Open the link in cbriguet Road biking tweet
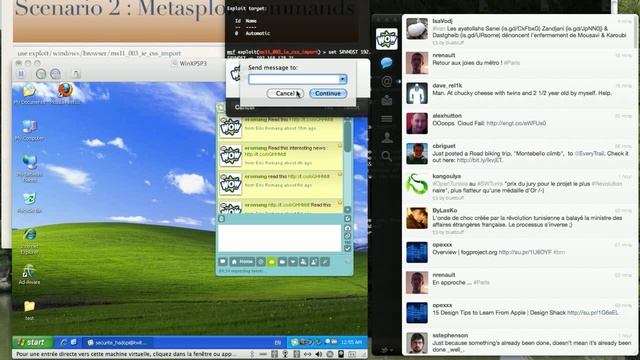 [x=479, y=160]
